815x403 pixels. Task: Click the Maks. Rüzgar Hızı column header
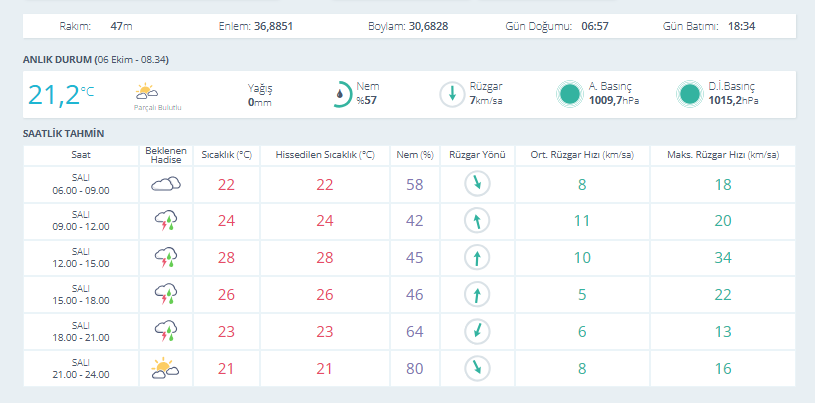(723, 155)
